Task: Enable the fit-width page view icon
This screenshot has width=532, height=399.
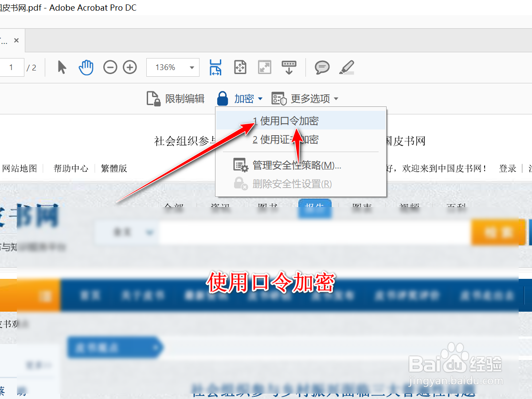Action: [215, 67]
